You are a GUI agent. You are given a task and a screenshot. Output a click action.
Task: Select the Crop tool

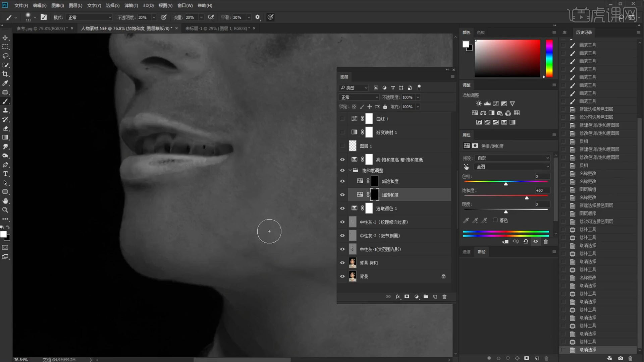pos(5,74)
